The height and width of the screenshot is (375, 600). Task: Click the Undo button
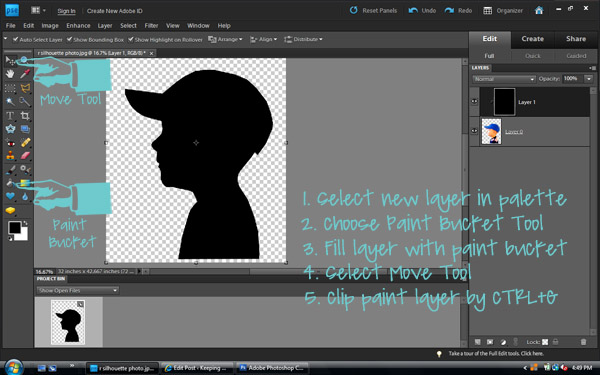tap(422, 10)
